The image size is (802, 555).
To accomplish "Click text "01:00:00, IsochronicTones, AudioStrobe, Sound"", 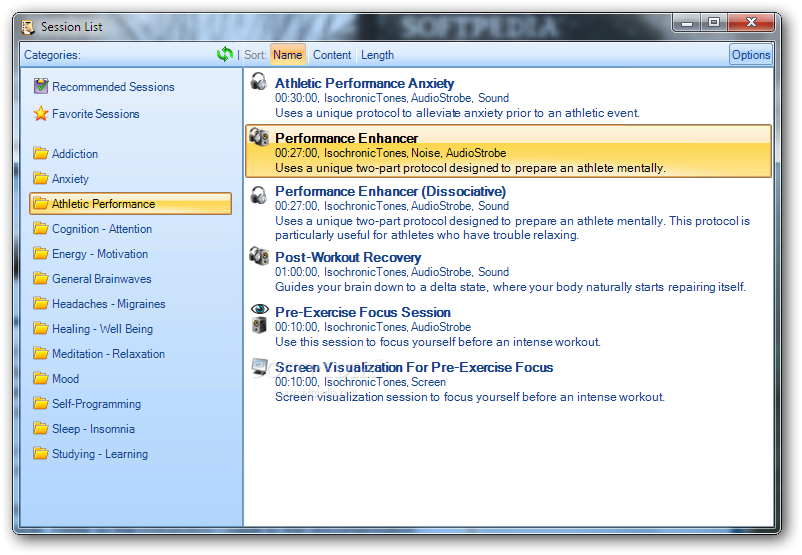I will pyautogui.click(x=392, y=272).
